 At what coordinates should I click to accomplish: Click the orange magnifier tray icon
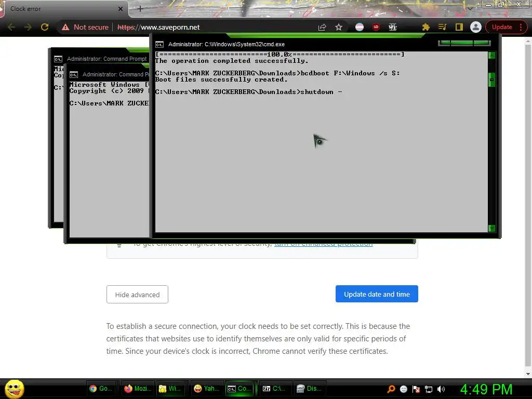[x=391, y=389]
